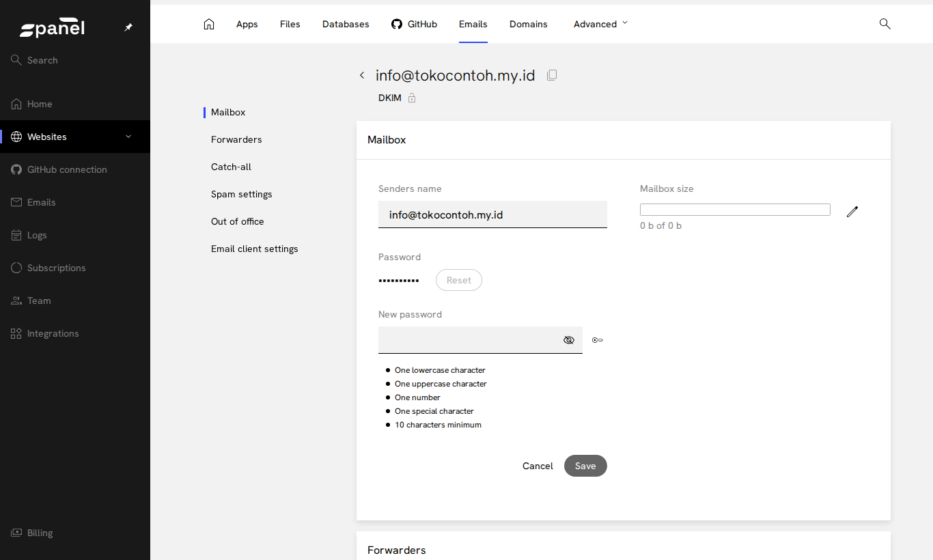Viewport: 933px width, 560px height.
Task: Open Logs in the sidebar
Action: (x=75, y=235)
